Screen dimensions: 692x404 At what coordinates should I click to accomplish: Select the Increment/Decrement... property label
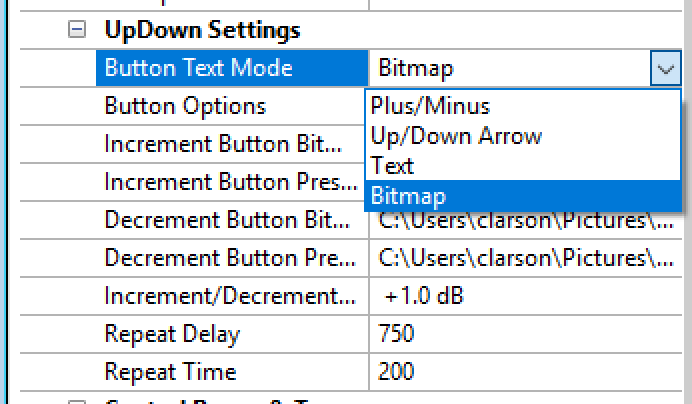[x=232, y=296]
